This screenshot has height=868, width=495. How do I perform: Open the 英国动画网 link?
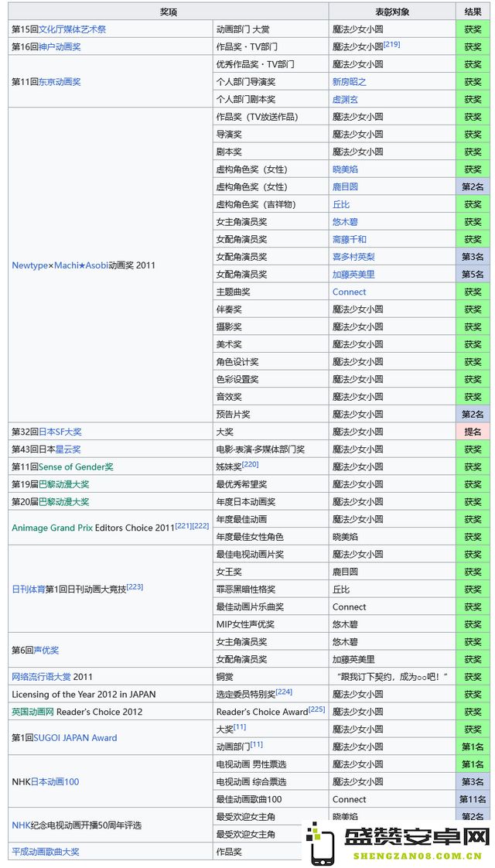pyautogui.click(x=32, y=712)
